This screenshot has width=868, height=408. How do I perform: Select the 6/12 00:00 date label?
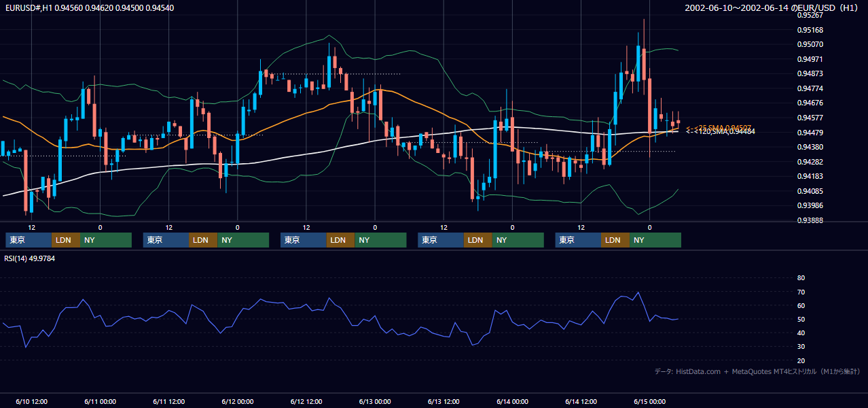[x=237, y=401]
